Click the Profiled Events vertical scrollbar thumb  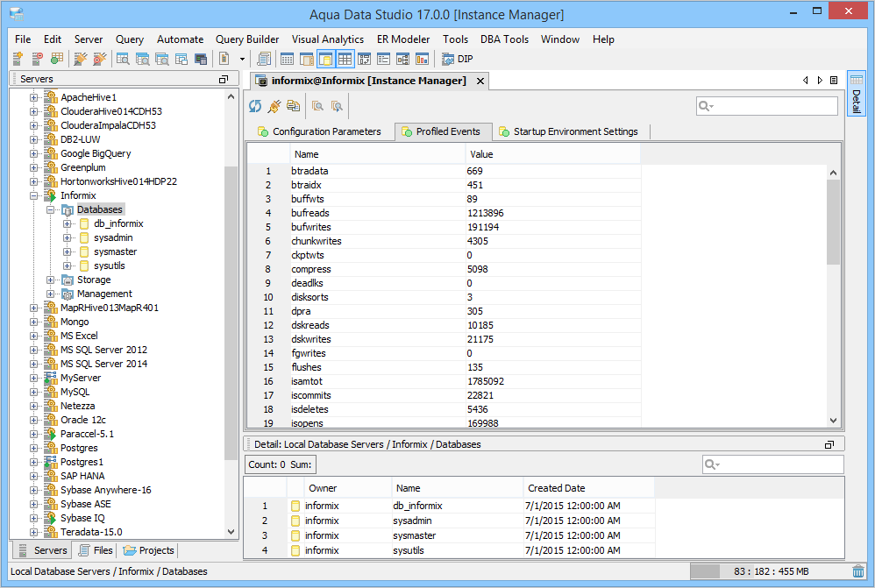833,222
